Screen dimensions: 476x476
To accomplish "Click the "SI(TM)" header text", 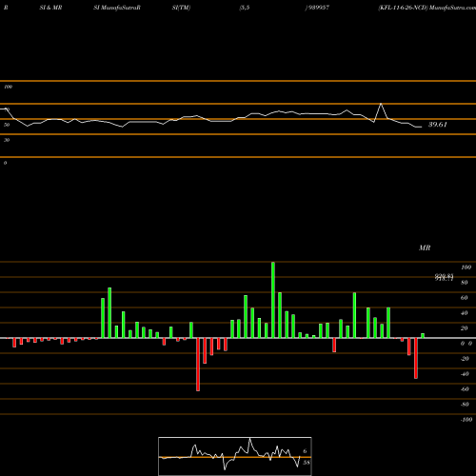I will 181,8.
